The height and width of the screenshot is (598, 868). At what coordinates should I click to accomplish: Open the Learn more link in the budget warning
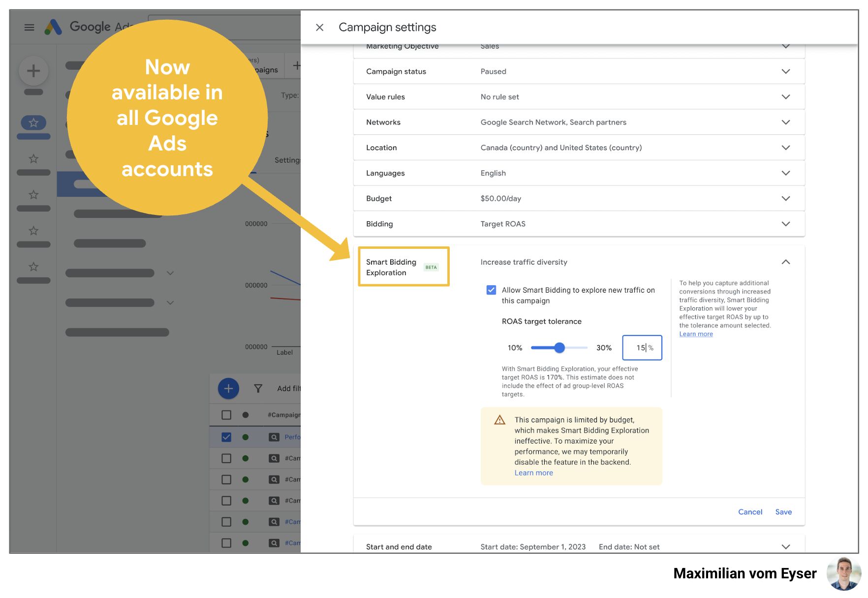[533, 473]
